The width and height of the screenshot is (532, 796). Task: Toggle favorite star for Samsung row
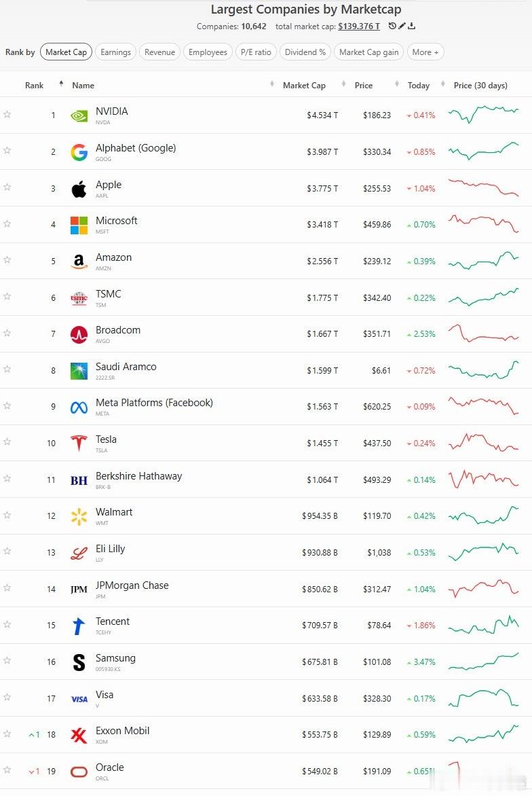pyautogui.click(x=7, y=660)
